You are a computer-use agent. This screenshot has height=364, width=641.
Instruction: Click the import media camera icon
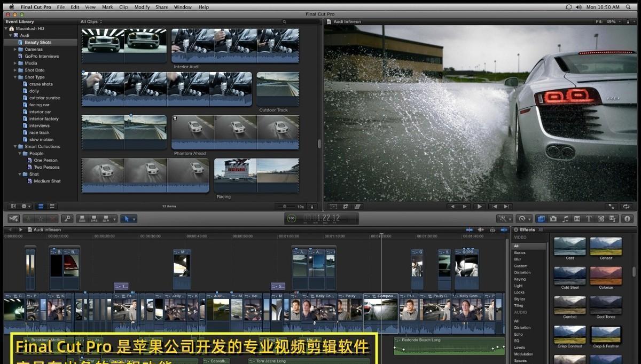tap(14, 218)
